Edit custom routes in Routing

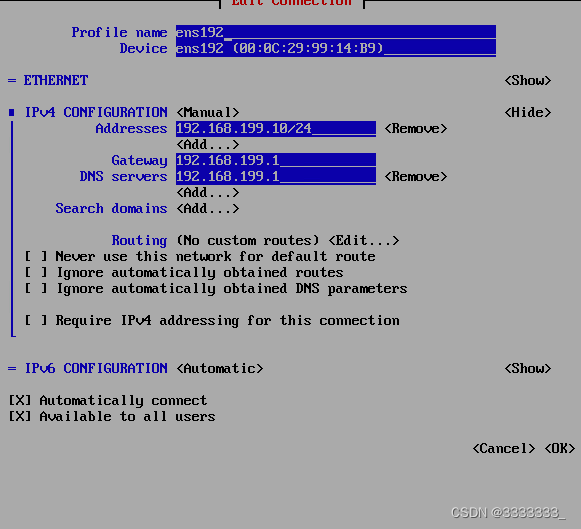tap(364, 240)
